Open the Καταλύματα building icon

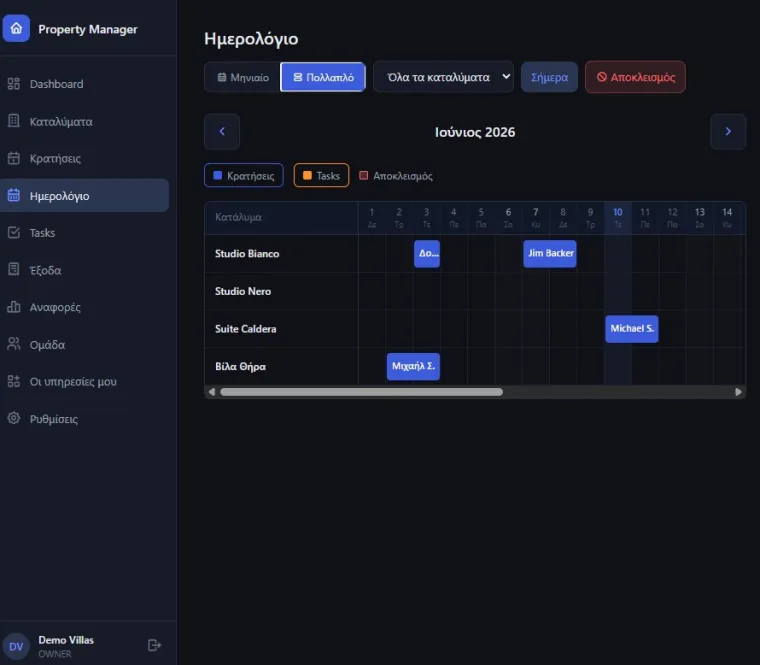point(14,121)
